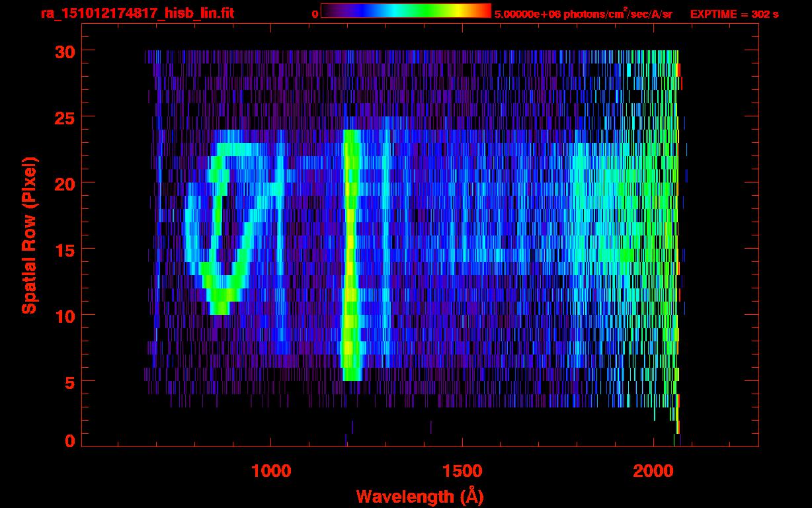Click the color bar minimum value 0

coord(315,14)
